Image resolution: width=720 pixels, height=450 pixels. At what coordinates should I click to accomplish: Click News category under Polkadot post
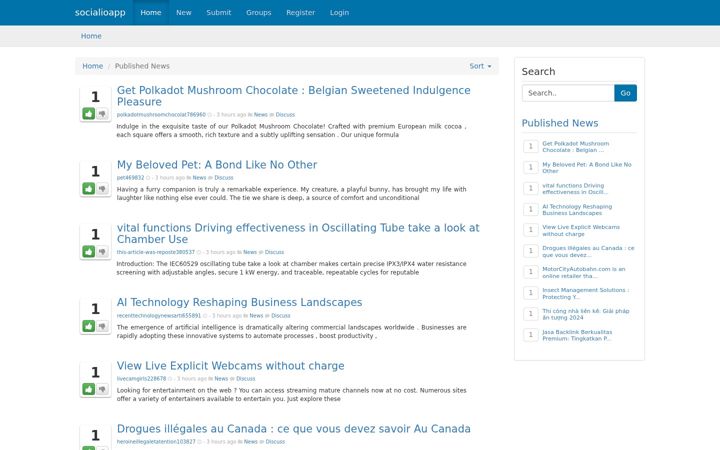pos(260,115)
